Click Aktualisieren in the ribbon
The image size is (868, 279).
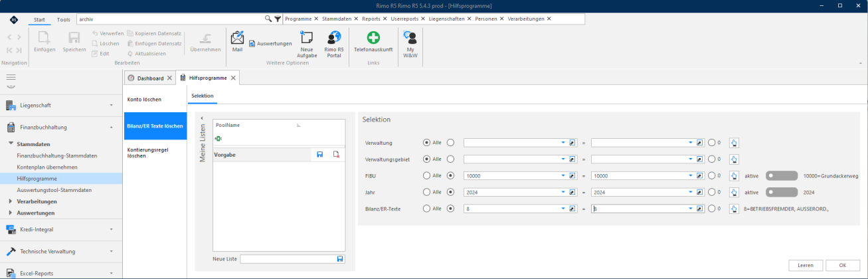pos(146,53)
